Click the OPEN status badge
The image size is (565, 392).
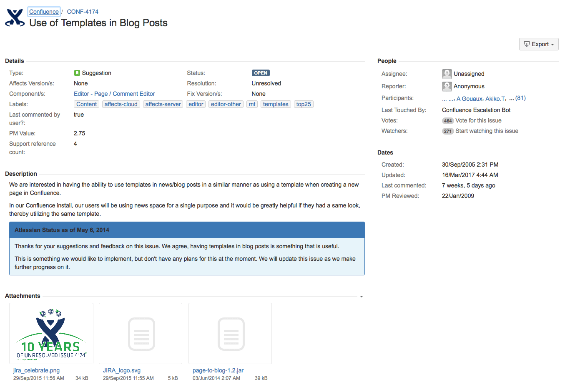261,73
